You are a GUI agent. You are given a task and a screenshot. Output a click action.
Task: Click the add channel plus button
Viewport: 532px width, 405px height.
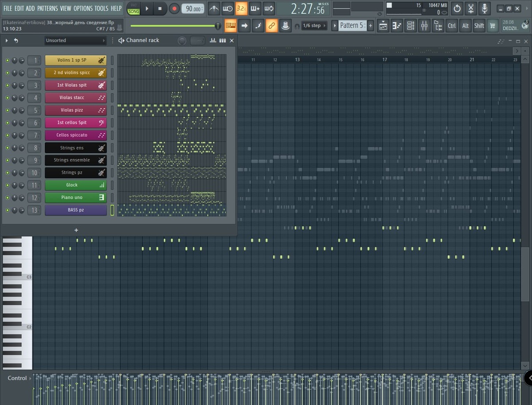76,230
